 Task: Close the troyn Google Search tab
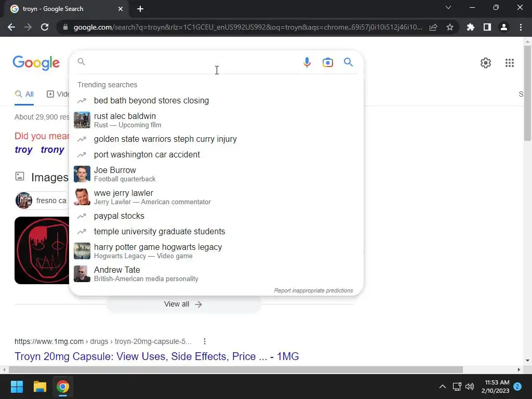point(121,9)
